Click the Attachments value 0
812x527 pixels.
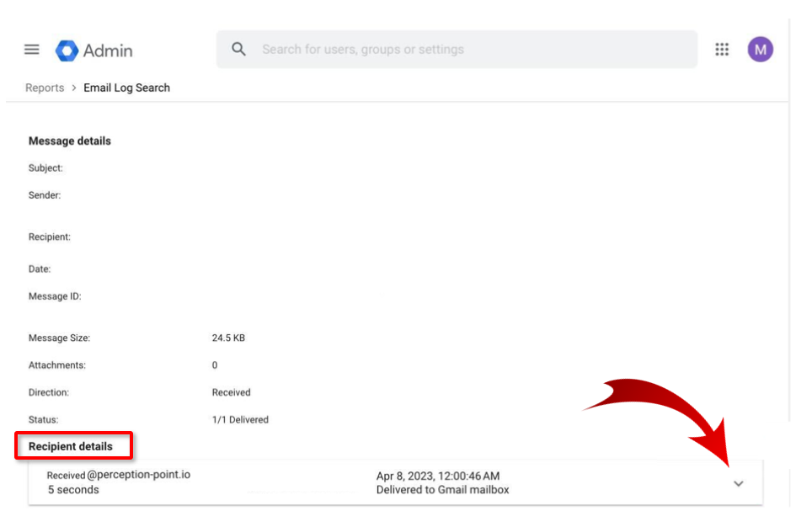[215, 365]
